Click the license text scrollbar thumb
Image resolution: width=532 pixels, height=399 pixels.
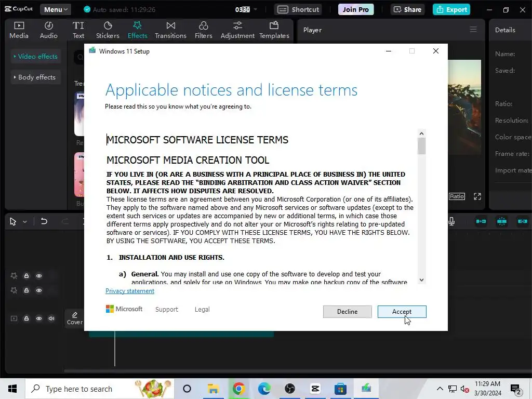[x=421, y=146]
